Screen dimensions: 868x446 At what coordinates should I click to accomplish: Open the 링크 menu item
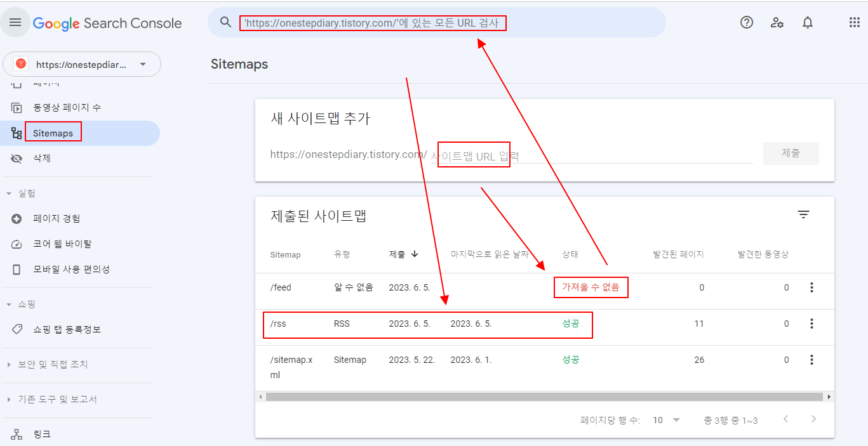[x=80, y=435]
